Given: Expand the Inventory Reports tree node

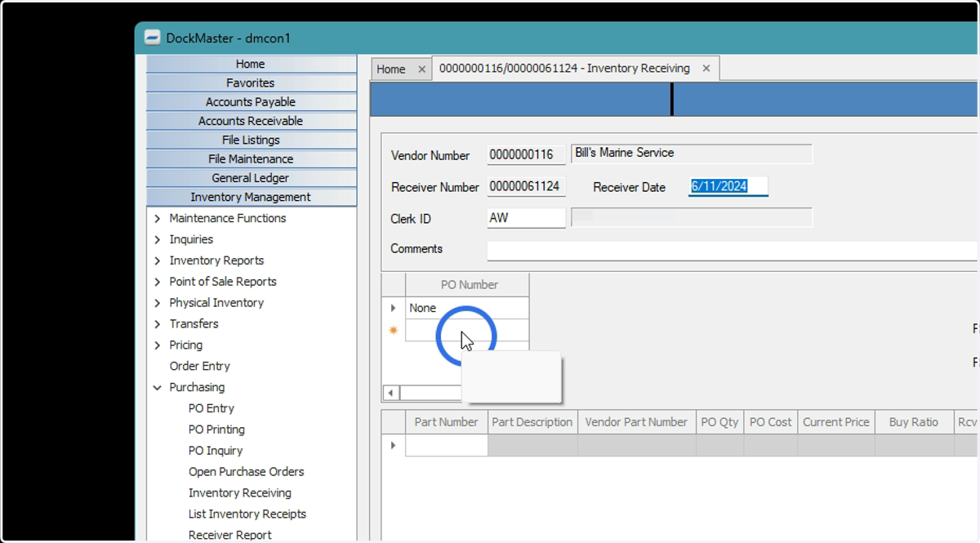Looking at the screenshot, I should point(158,260).
